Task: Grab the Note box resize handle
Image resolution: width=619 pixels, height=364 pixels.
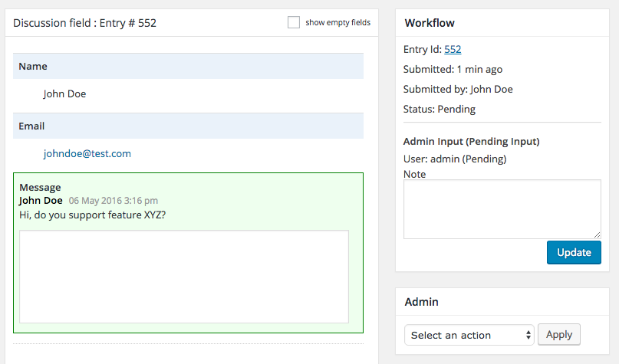Action: point(597,234)
